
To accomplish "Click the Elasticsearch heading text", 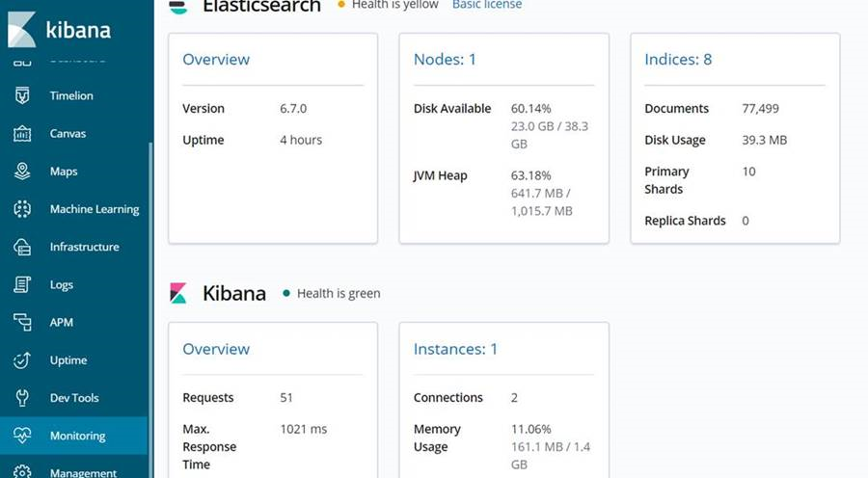I will pyautogui.click(x=261, y=6).
